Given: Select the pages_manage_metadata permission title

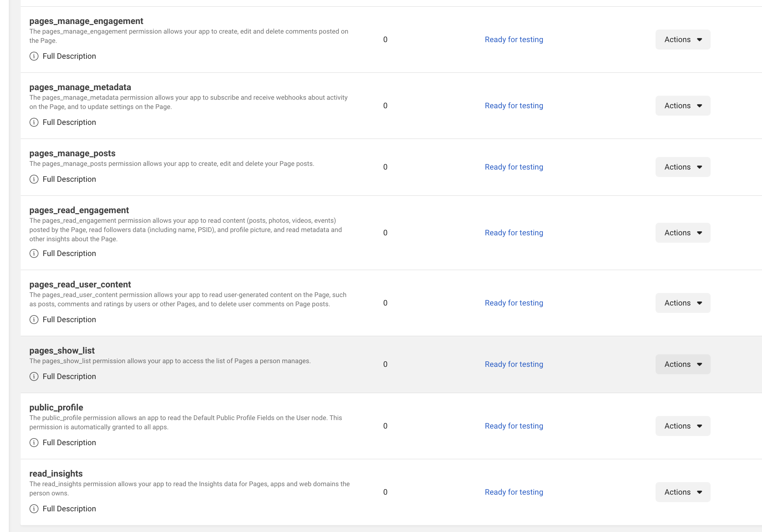Looking at the screenshot, I should (x=80, y=88).
